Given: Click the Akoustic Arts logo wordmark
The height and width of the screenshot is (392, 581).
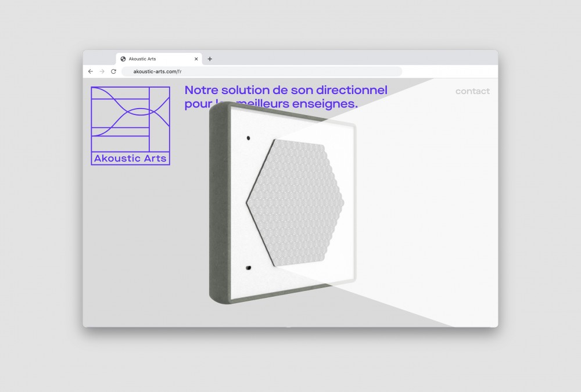Looking at the screenshot, I should pyautogui.click(x=130, y=158).
